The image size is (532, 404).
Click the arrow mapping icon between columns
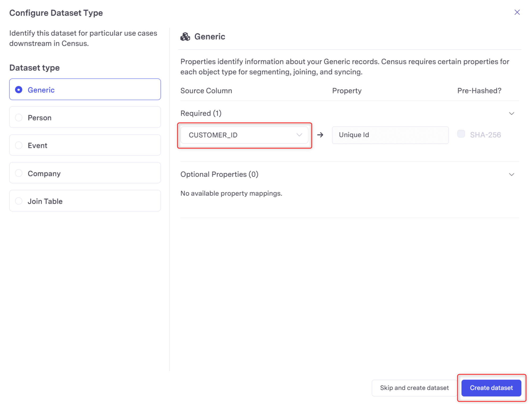pos(321,135)
